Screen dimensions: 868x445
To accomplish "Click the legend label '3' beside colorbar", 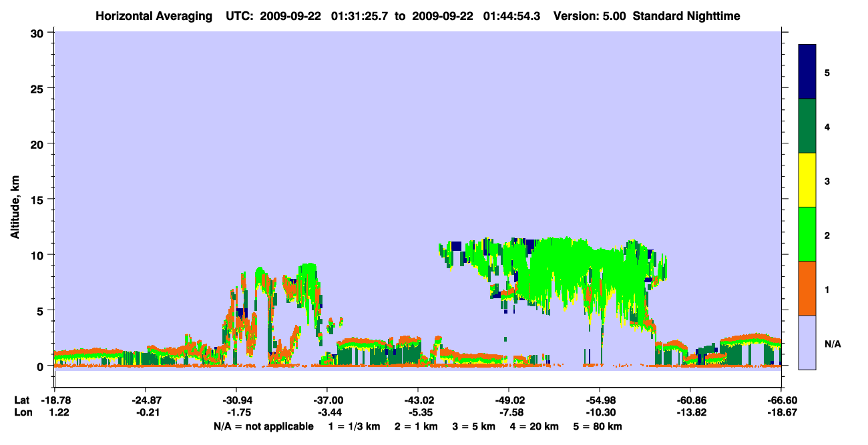I will click(x=827, y=181).
